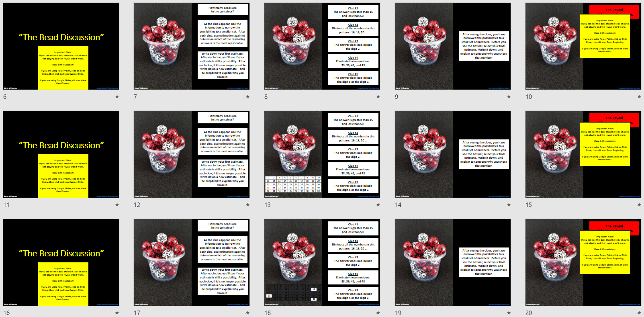Click the transition star icon under slide 10
644x317 pixels.
pos(639,97)
